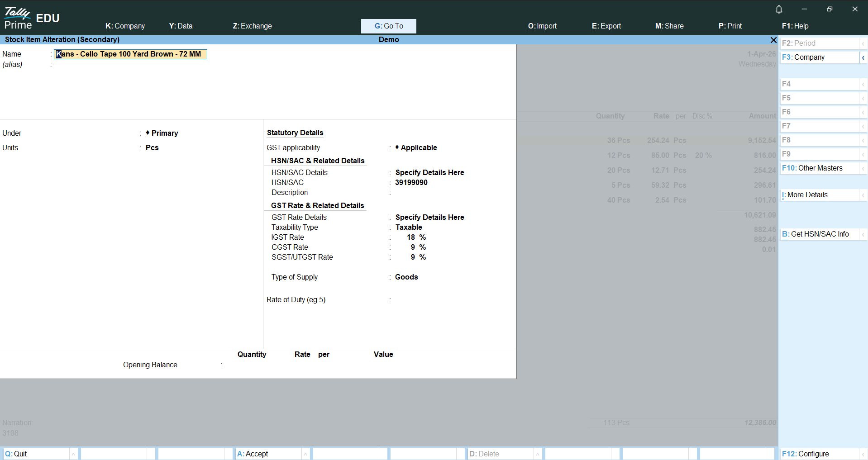Image resolution: width=868 pixels, height=460 pixels.
Task: Click the alias input field
Action: (x=130, y=65)
